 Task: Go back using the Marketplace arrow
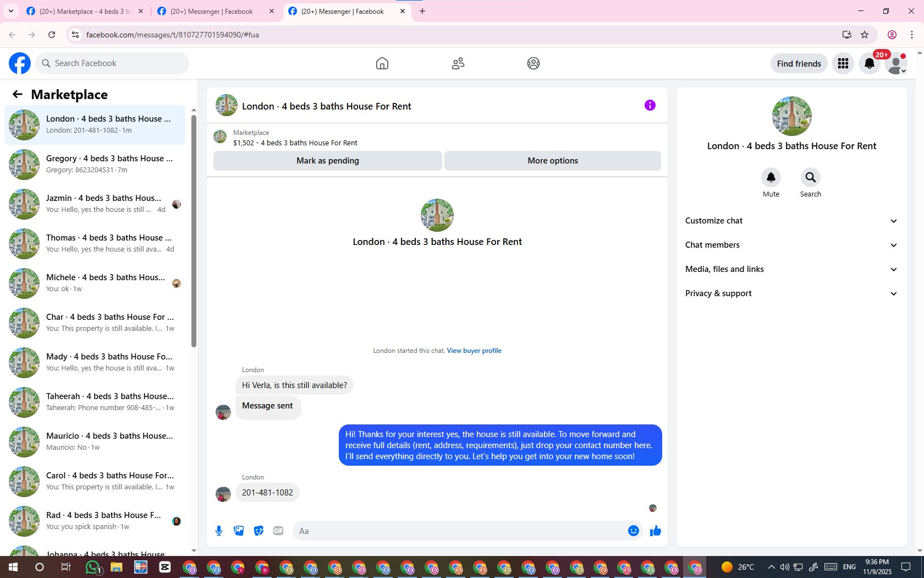point(18,95)
